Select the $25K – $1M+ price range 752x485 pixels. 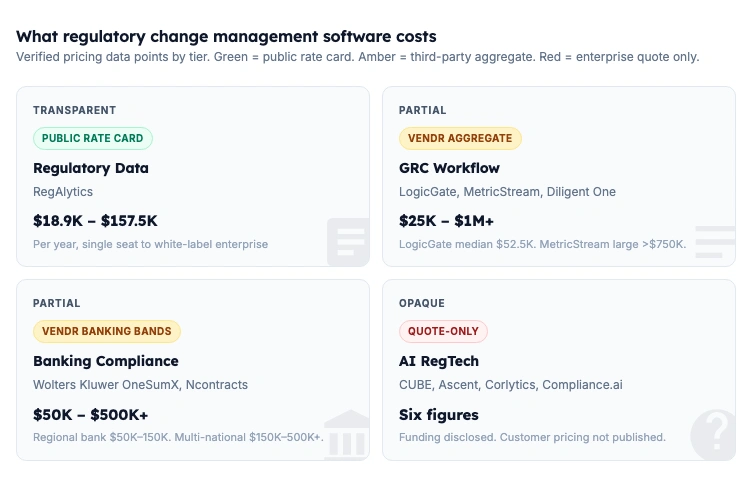point(446,220)
